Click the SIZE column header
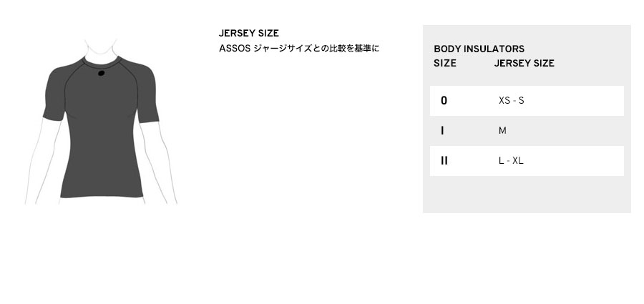 click(445, 63)
